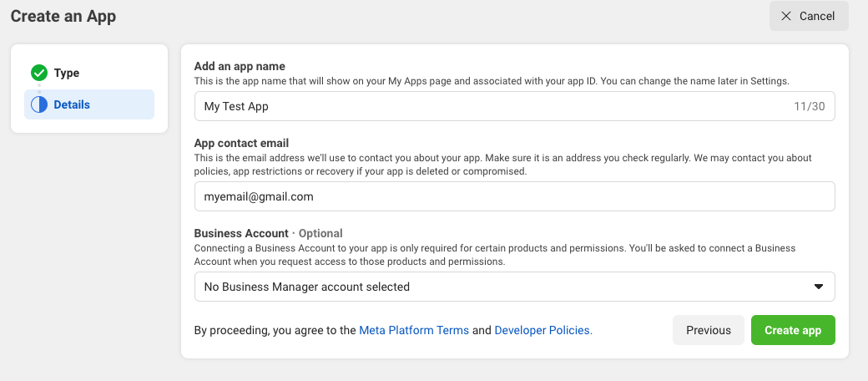868x381 pixels.
Task: Focus the app name input field
Action: click(x=492, y=106)
